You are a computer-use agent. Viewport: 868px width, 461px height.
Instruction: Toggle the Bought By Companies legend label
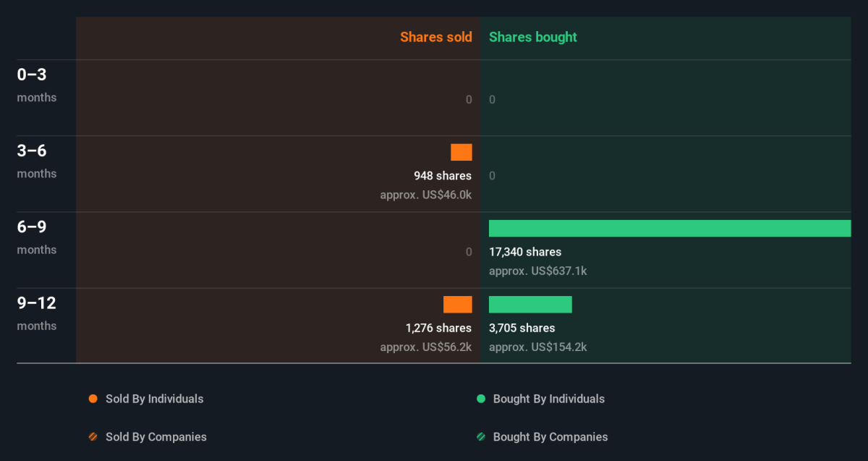pos(550,437)
